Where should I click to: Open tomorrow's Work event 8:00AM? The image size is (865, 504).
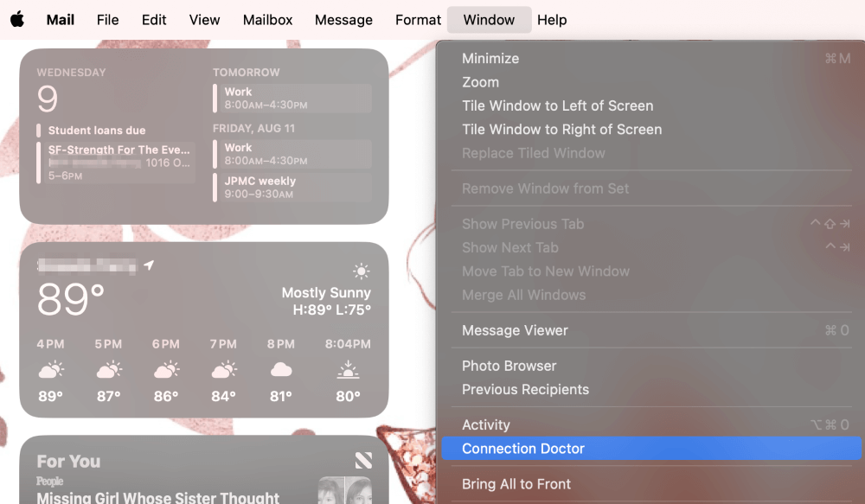[x=292, y=99]
